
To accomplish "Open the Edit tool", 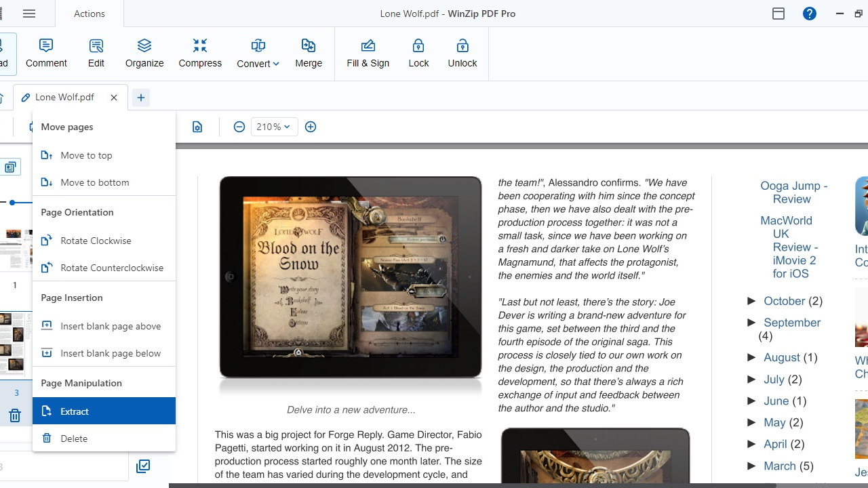I will (x=96, y=53).
